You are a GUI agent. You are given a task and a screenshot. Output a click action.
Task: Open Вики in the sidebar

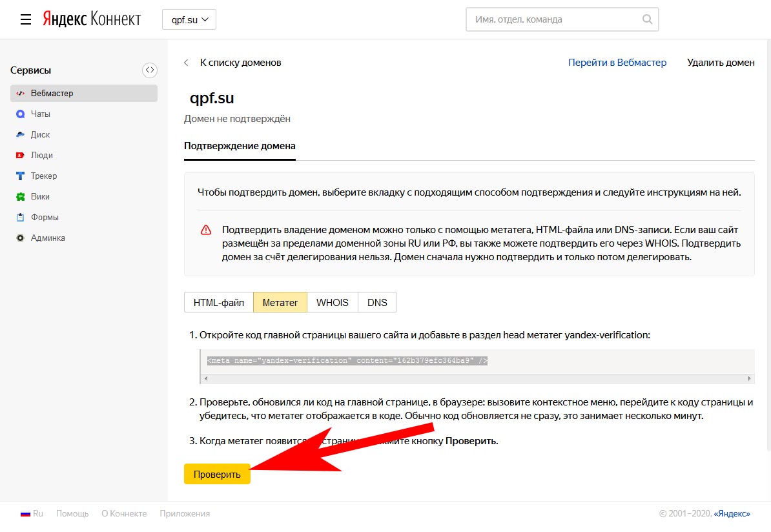click(83, 197)
